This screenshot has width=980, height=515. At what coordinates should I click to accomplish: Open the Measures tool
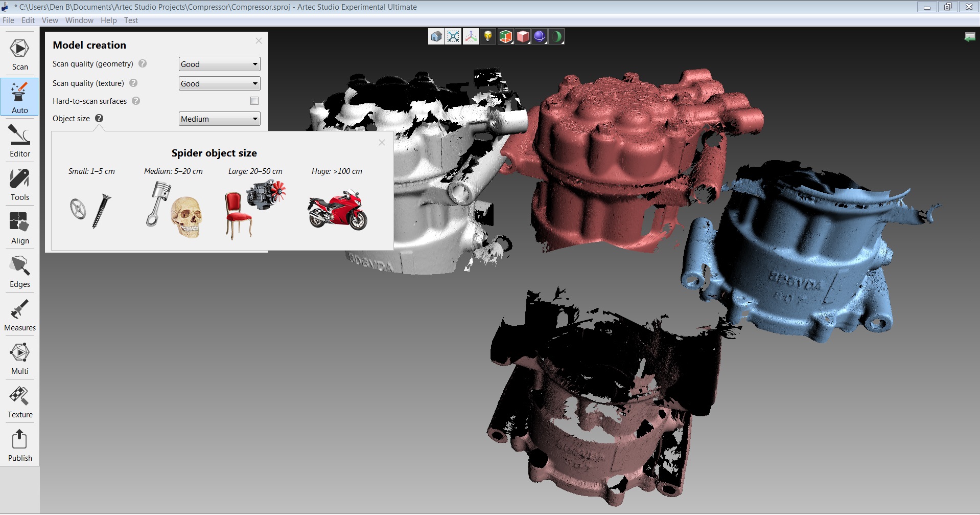pyautogui.click(x=20, y=315)
